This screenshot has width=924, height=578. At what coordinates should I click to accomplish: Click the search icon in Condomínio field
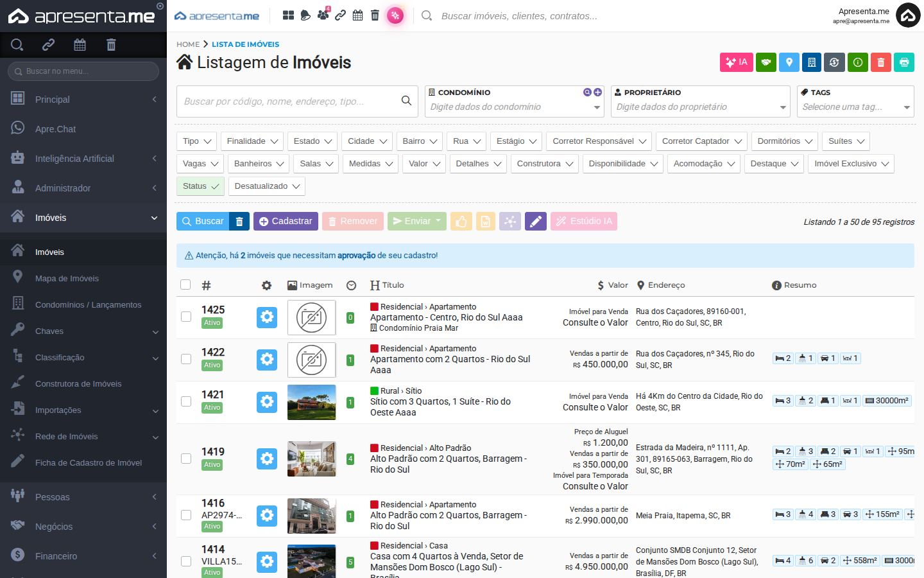click(x=587, y=92)
